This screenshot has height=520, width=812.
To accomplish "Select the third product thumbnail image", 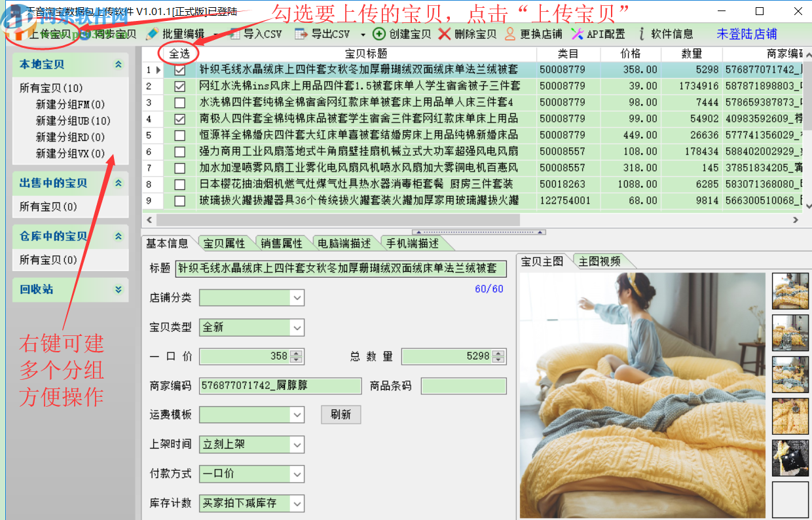I will click(790, 375).
